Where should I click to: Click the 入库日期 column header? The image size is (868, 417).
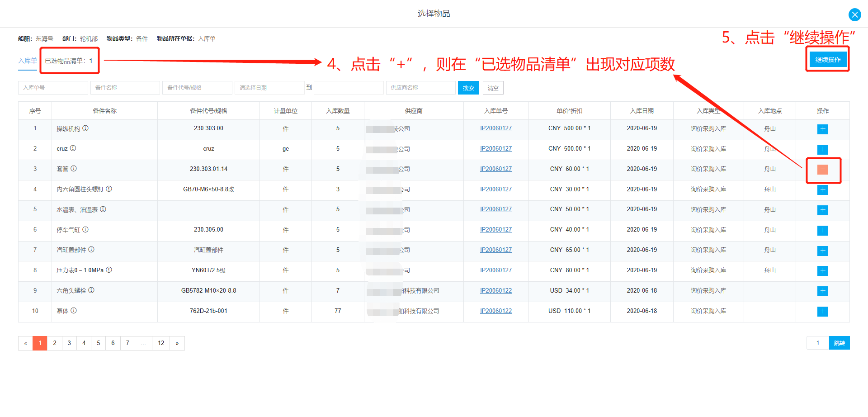pos(642,111)
